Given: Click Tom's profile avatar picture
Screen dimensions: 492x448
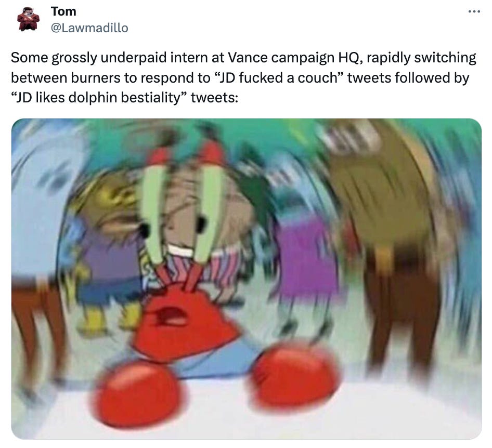Looking at the screenshot, I should coord(28,19).
